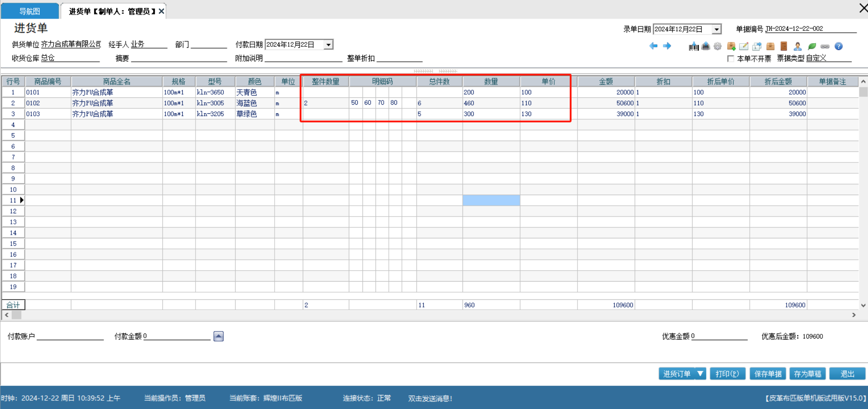
Task: Open the 付款日期 date dropdown
Action: point(328,45)
